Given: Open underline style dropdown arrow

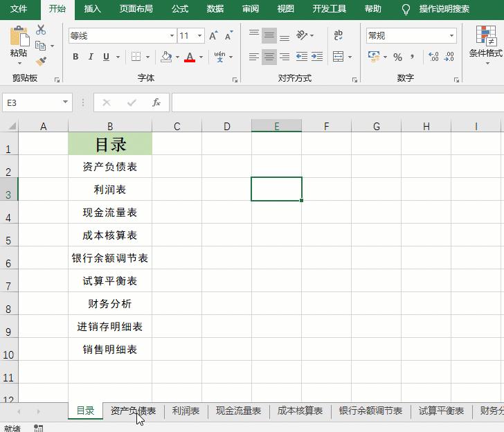Looking at the screenshot, I should (118, 57).
